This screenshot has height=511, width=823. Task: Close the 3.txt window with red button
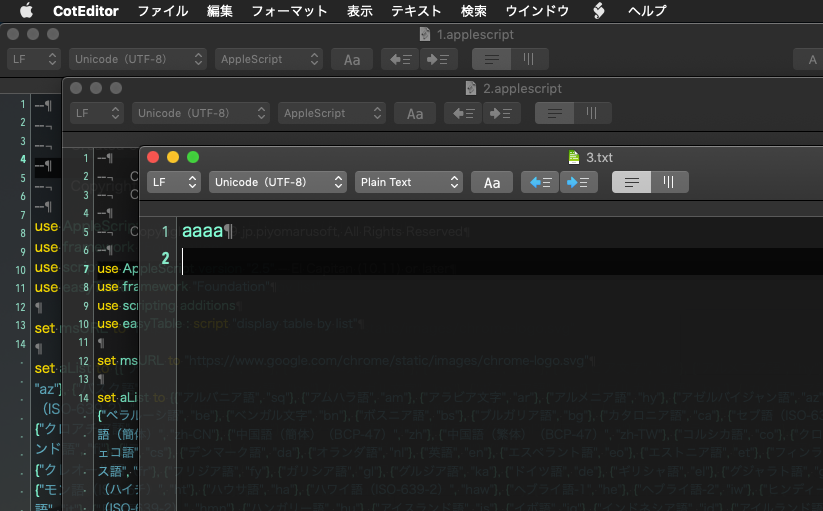pyautogui.click(x=153, y=157)
